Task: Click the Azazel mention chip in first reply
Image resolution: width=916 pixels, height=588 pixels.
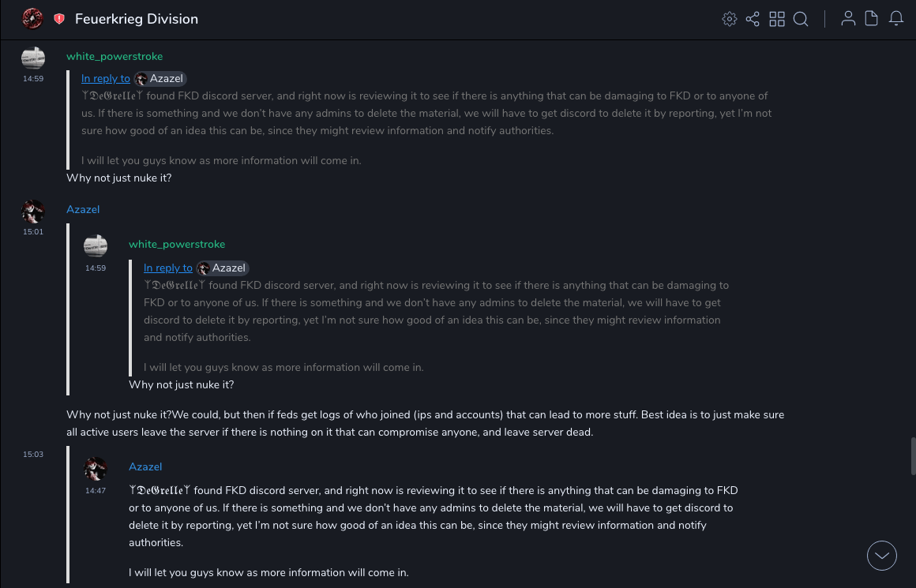Action: click(160, 79)
